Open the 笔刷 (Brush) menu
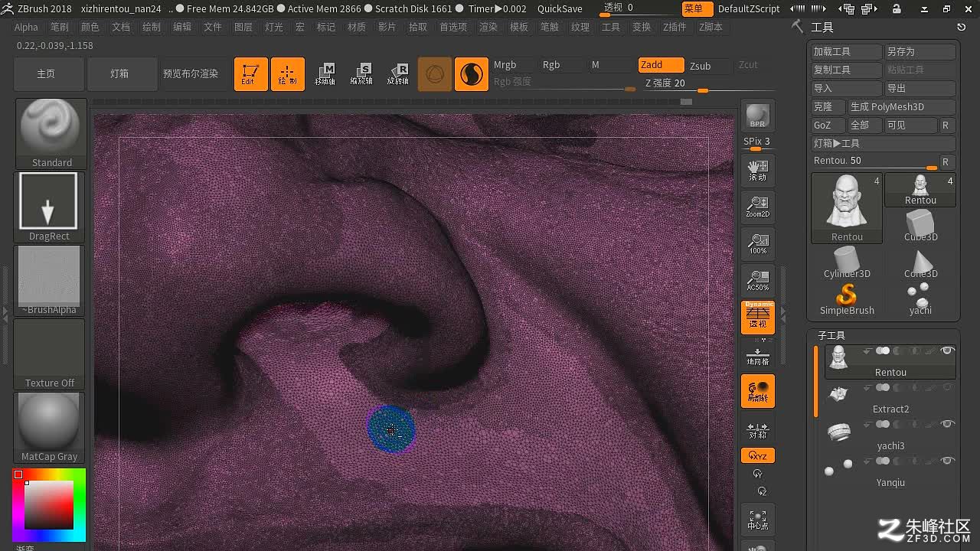This screenshot has height=551, width=980. (60, 27)
